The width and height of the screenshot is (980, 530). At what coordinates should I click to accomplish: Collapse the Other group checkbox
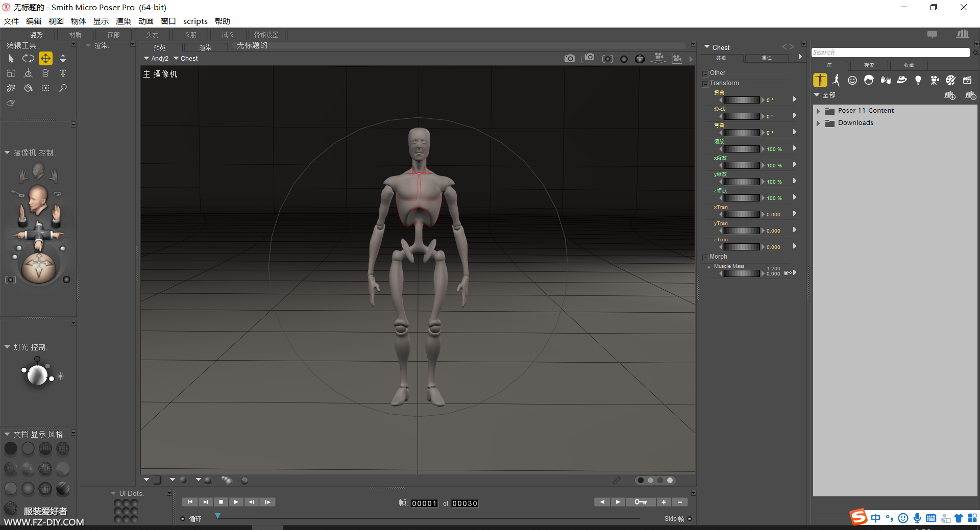coord(705,73)
